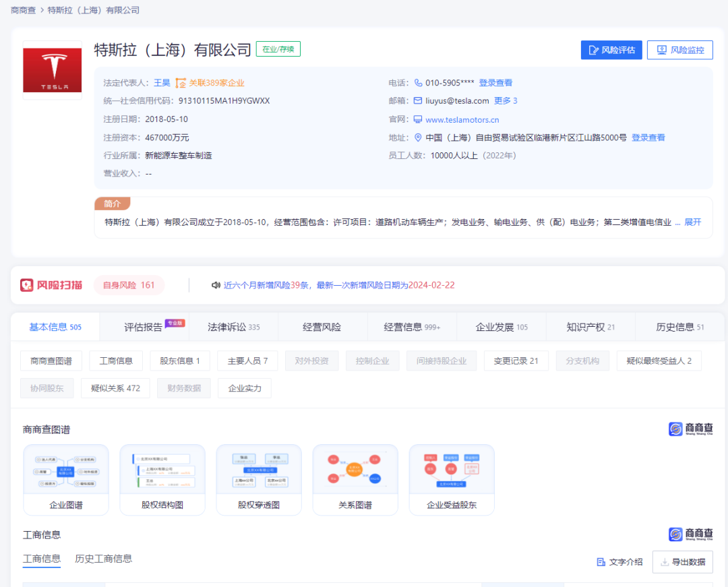Click the related enterprises icon near 关联389家企业

click(181, 83)
